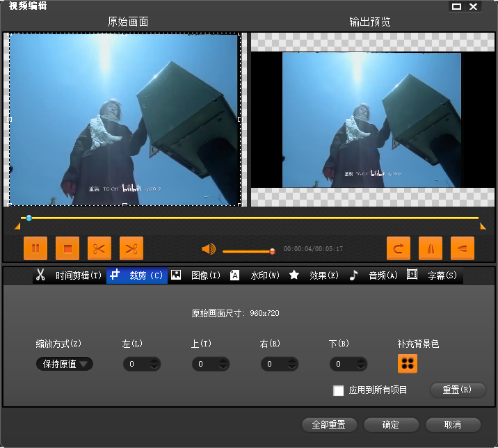Click the first orange scissors button
The height and width of the screenshot is (448, 498).
(x=99, y=248)
